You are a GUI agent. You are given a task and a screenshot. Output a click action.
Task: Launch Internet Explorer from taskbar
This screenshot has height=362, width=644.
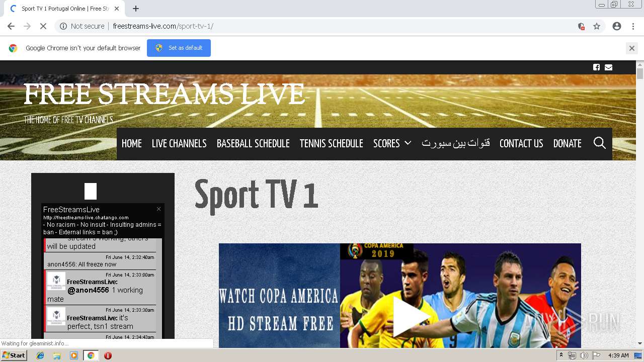pos(40,355)
